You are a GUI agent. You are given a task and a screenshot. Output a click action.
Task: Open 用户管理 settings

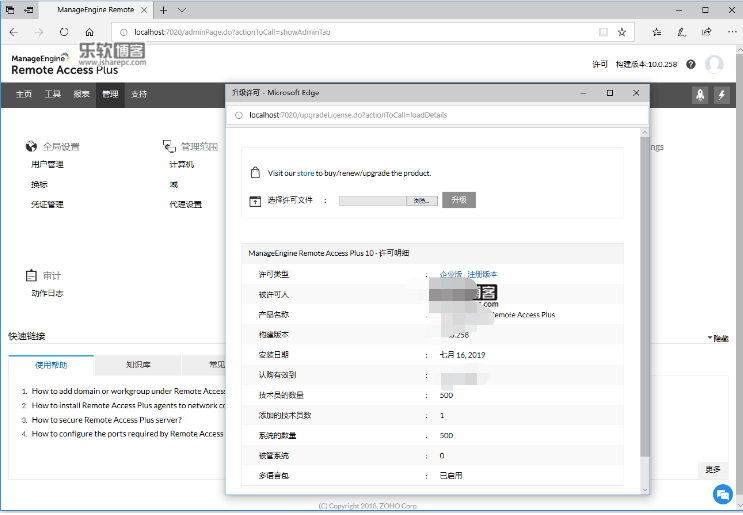[x=47, y=164]
